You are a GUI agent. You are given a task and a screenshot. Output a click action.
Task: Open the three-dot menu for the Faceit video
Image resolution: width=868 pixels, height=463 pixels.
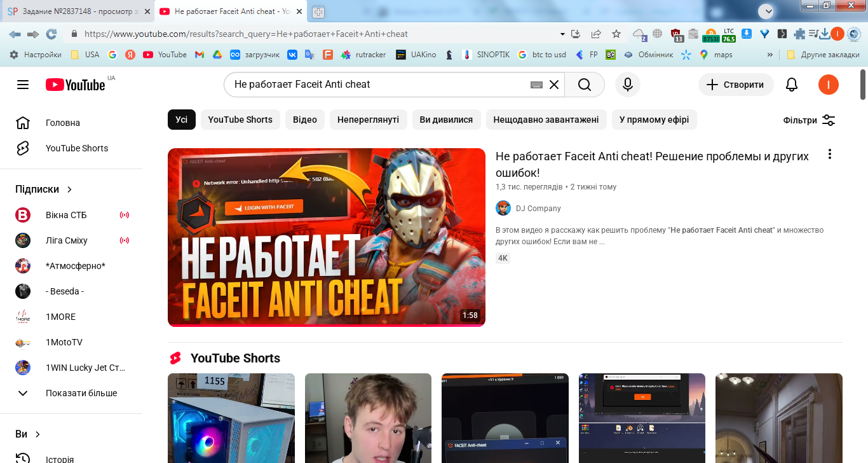click(829, 155)
